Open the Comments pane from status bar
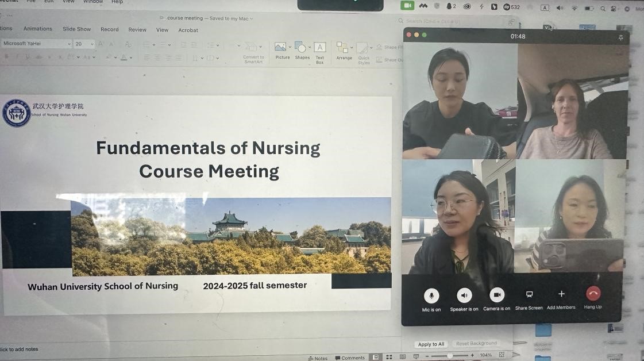Viewport: 644px width, 361px height. click(x=350, y=358)
